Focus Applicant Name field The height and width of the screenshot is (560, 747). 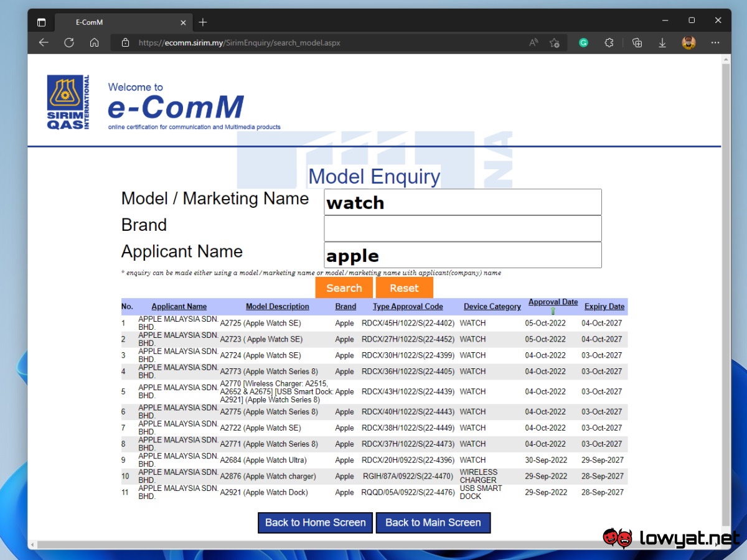[463, 255]
